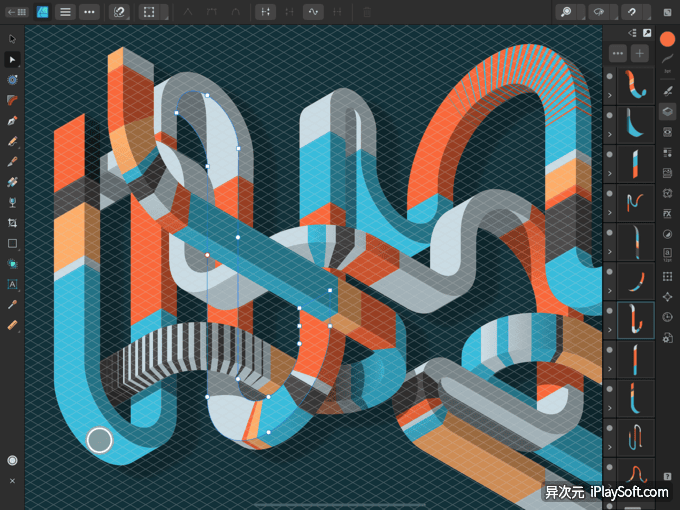Open the snapping magnet options
This screenshot has height=510, width=680.
(119, 12)
